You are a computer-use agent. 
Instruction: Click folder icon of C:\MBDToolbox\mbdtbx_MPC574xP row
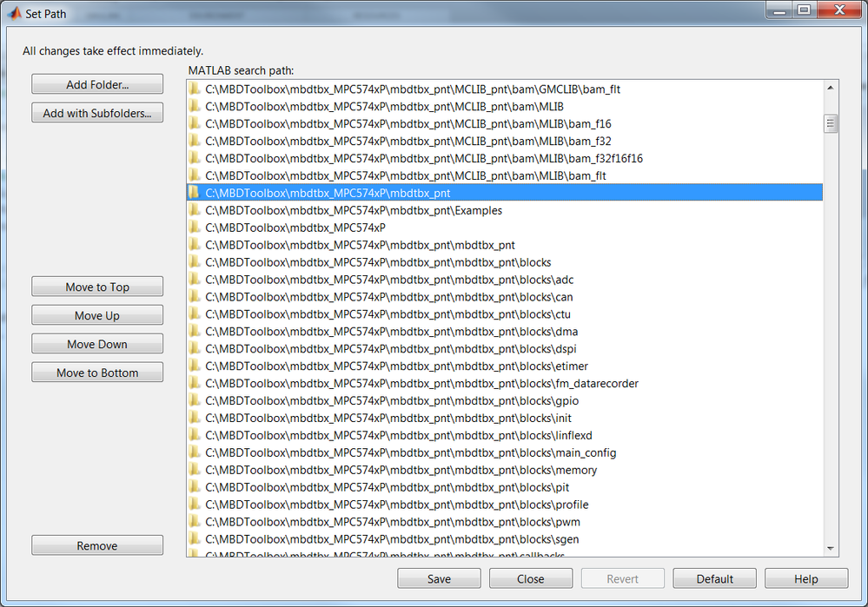194,227
